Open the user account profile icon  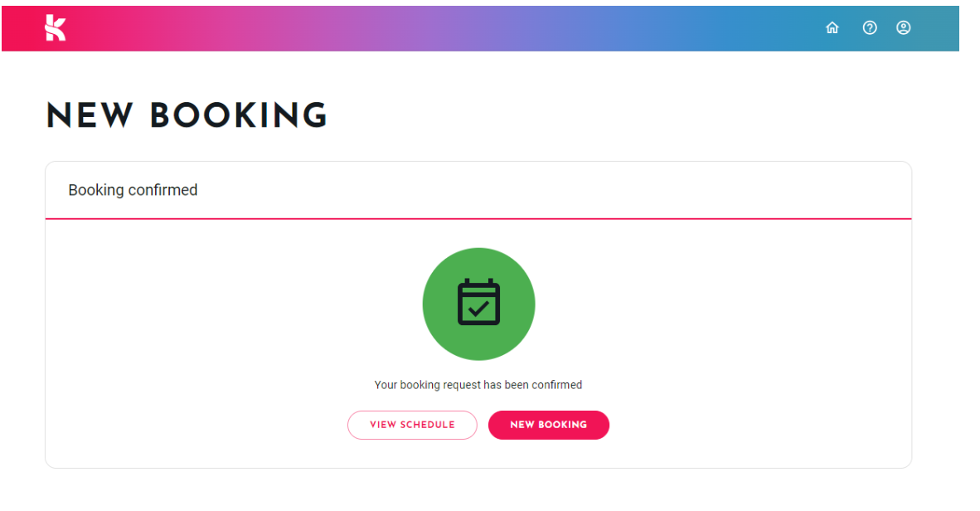point(903,27)
